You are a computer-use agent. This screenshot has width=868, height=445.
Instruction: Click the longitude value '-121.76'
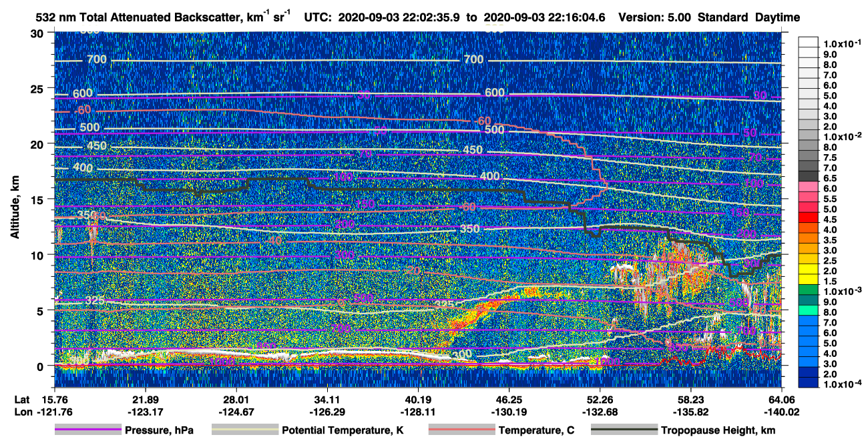coord(54,412)
